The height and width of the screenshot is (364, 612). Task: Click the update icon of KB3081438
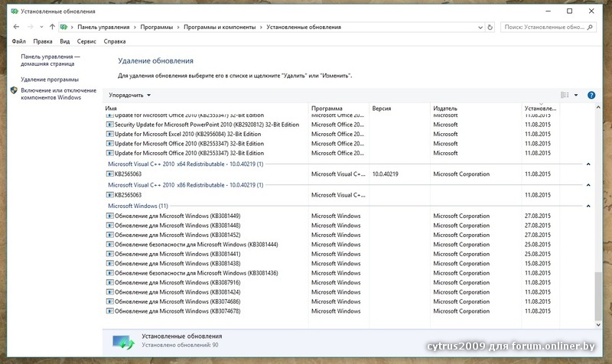(109, 264)
